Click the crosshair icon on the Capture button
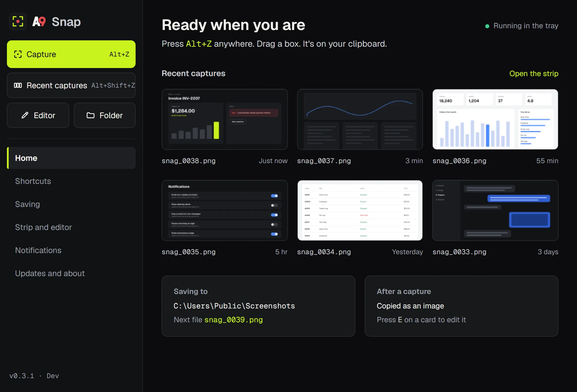Screen dimensions: 577x392 pos(18,54)
